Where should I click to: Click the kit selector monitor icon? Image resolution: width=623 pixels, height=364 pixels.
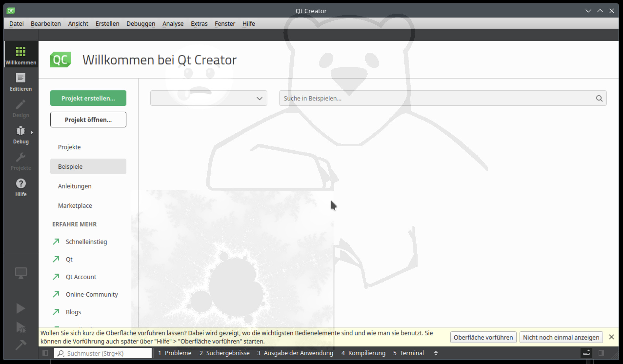tap(21, 273)
